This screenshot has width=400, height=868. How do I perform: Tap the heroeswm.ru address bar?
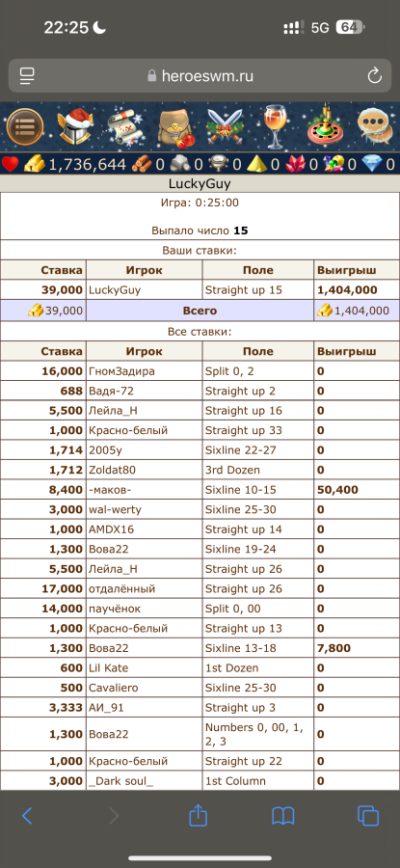point(200,76)
